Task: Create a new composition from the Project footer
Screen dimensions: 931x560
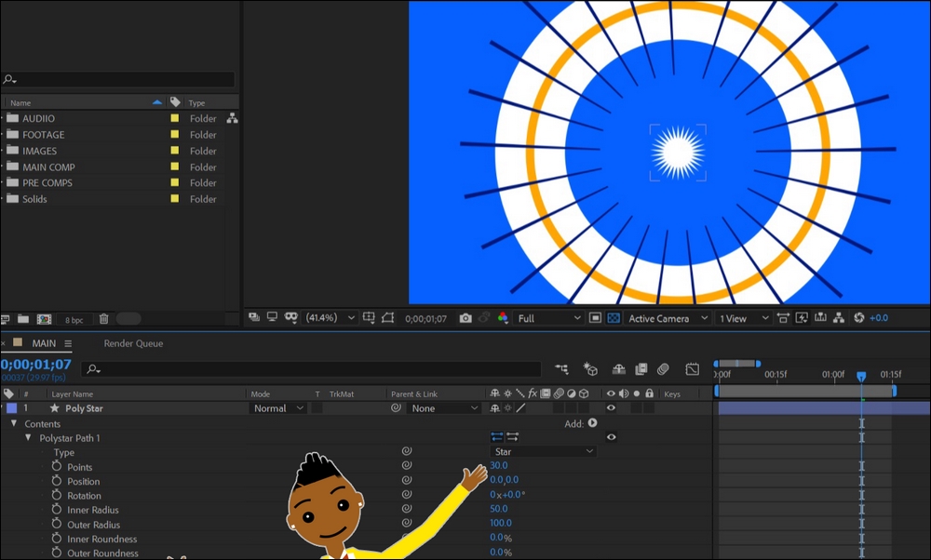Action: pos(45,319)
